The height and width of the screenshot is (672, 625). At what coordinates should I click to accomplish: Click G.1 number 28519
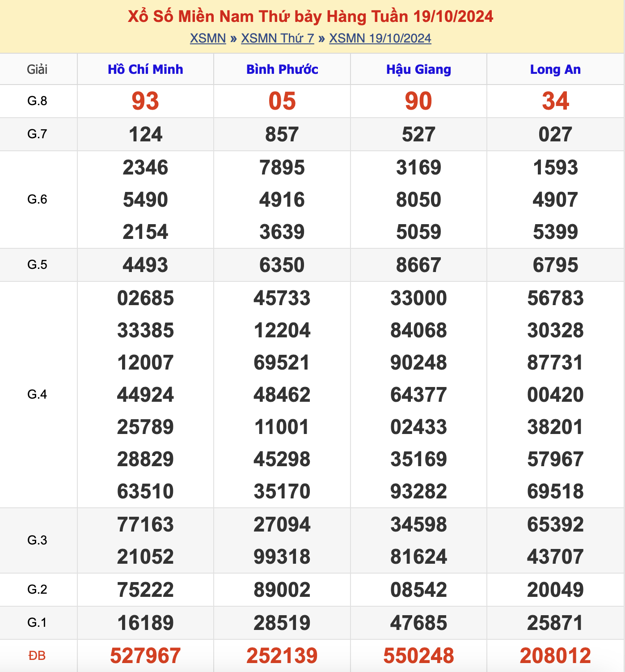(282, 623)
